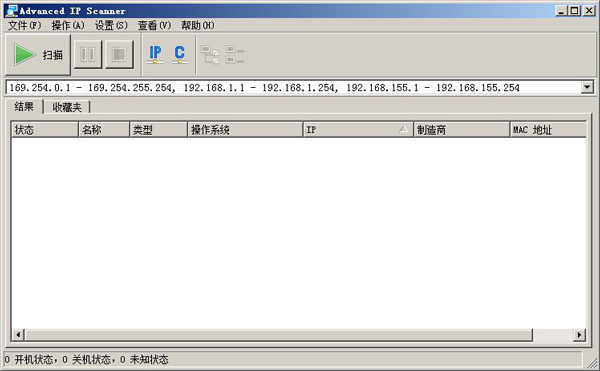Sort results by 状态 column
The width and height of the screenshot is (600, 371).
coord(45,130)
